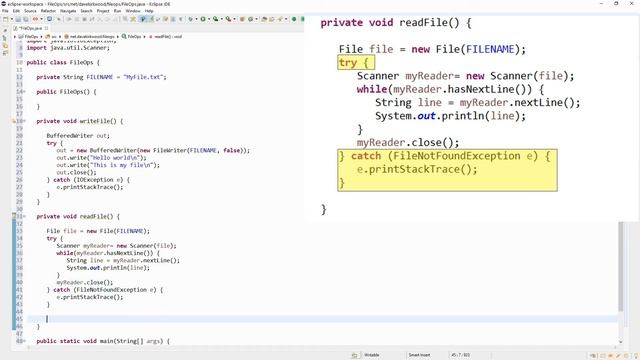Viewport: 640px width, 360px height.
Task: Close the FileOps.java editor tab
Action: pos(47,29)
